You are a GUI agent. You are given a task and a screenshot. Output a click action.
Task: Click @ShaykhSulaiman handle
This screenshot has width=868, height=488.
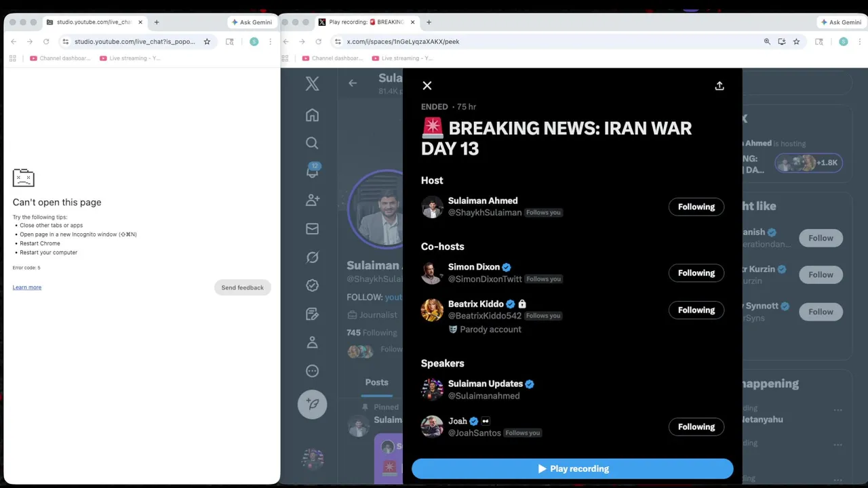[x=485, y=213]
